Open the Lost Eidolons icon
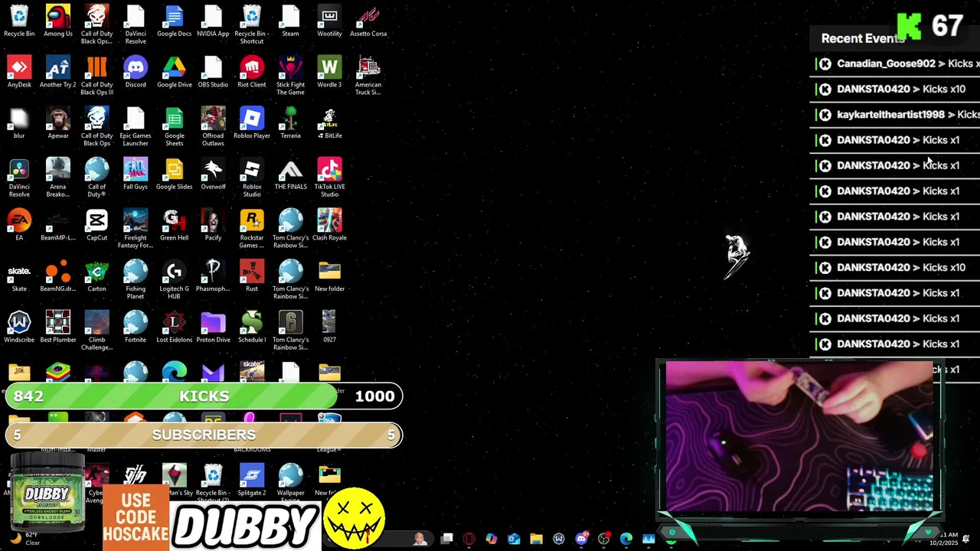The width and height of the screenshot is (980, 551). [174, 328]
